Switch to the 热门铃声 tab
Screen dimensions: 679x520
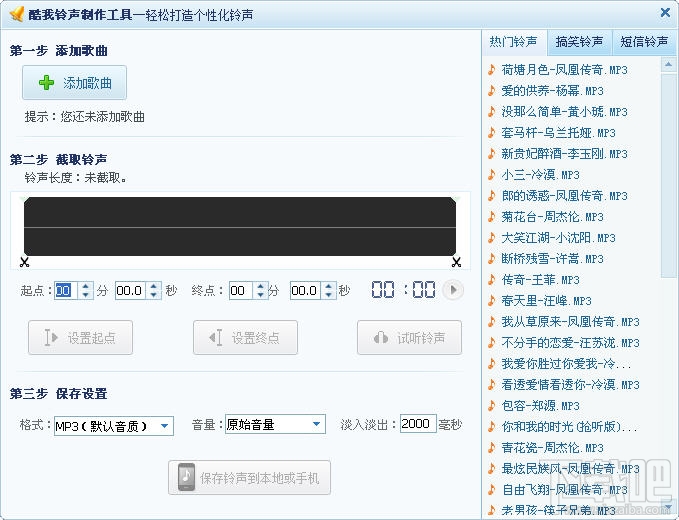click(514, 42)
